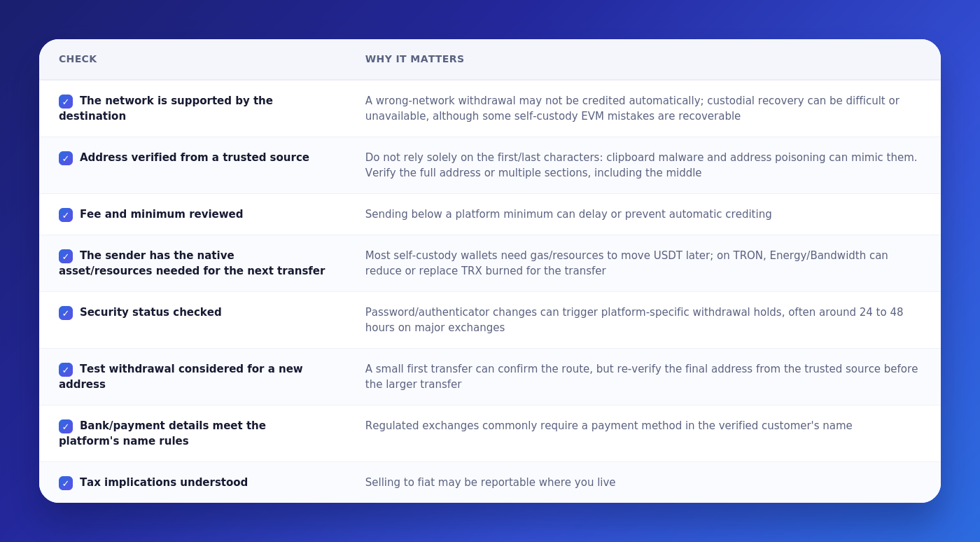Viewport: 980px width, 542px height.
Task: Uncheck the Tax implications understood checkbox
Action: point(66,483)
